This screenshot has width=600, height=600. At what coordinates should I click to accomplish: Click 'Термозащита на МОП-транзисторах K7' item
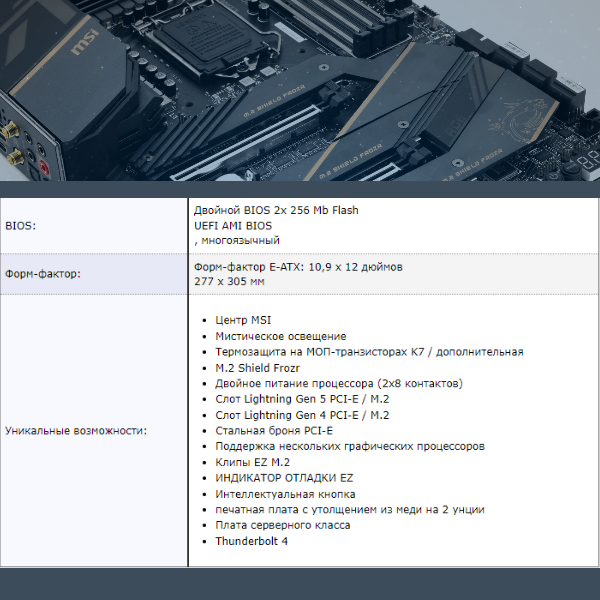pos(369,352)
